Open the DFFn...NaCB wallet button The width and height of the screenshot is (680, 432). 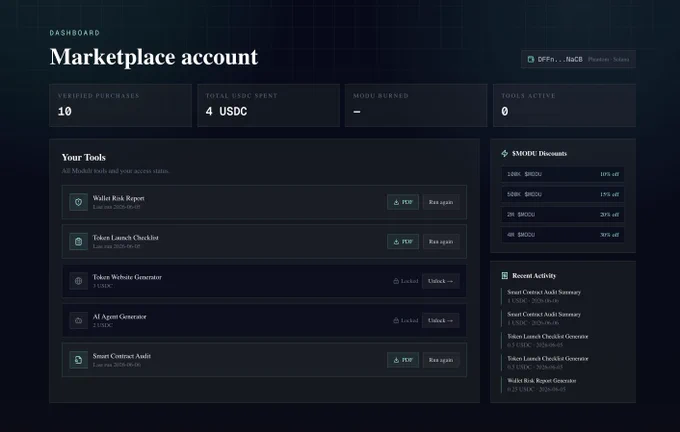point(578,59)
